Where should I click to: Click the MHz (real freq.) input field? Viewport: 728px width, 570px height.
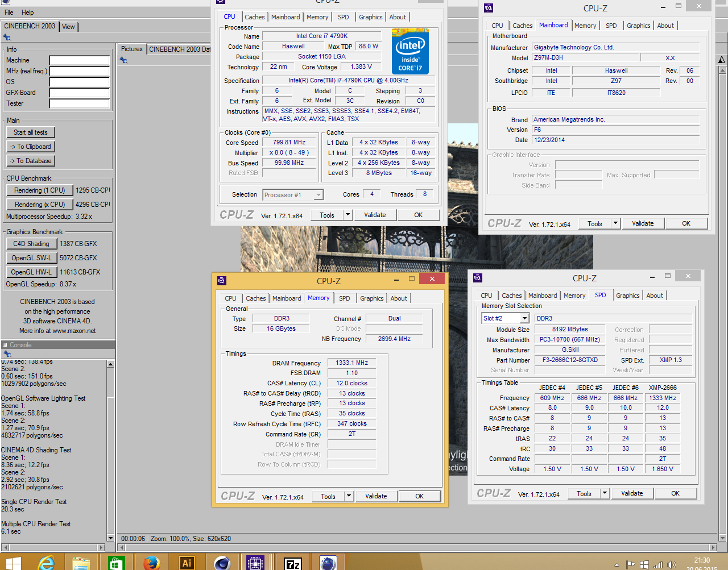point(79,71)
